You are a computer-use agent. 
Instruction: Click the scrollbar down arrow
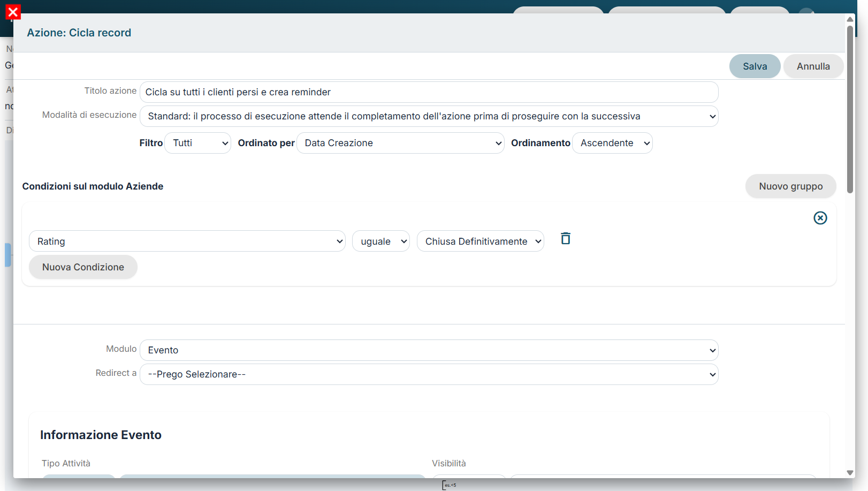coord(850,473)
